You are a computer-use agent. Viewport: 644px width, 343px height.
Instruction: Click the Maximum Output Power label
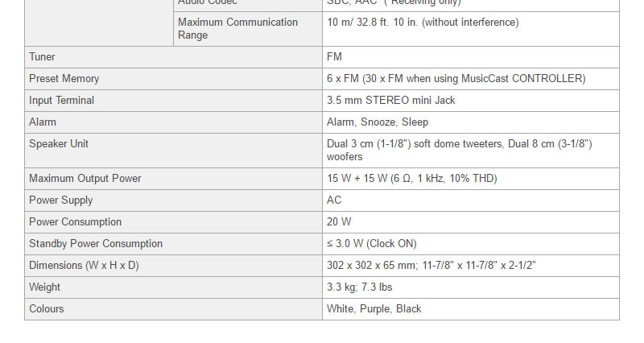point(85,179)
